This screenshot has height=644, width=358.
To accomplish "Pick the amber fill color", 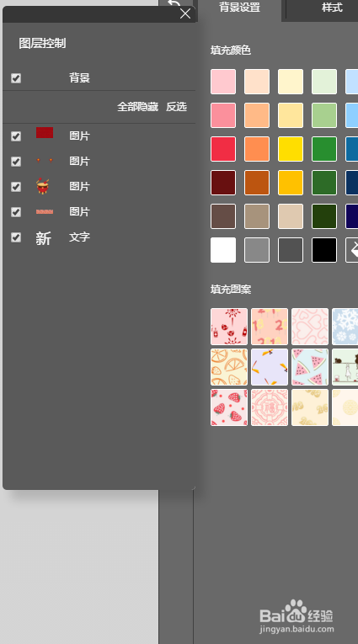I will click(x=291, y=183).
